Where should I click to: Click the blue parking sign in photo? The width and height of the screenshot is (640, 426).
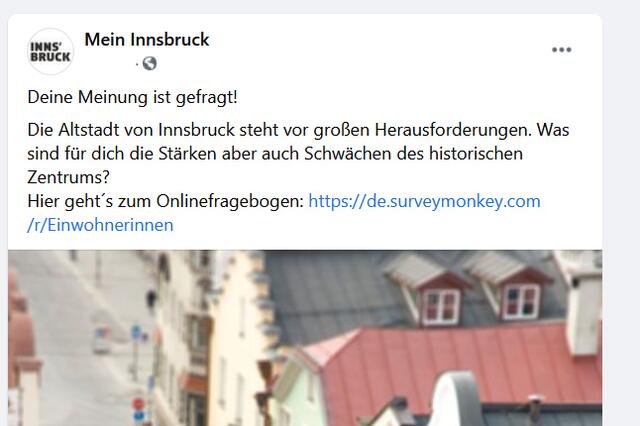click(x=137, y=333)
